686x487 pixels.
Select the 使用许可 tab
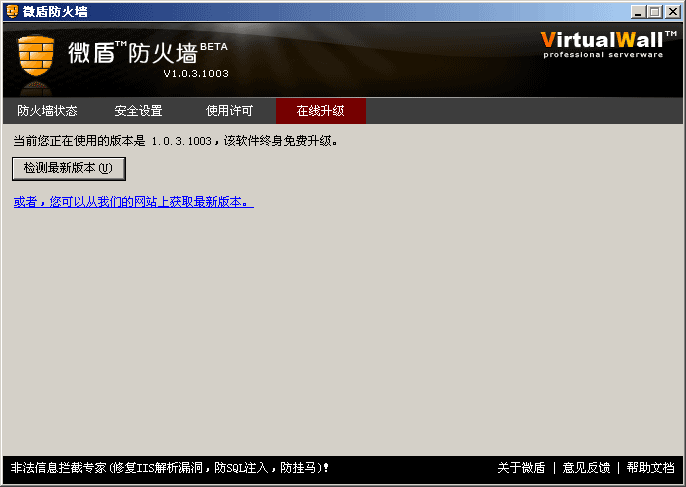[x=229, y=111]
